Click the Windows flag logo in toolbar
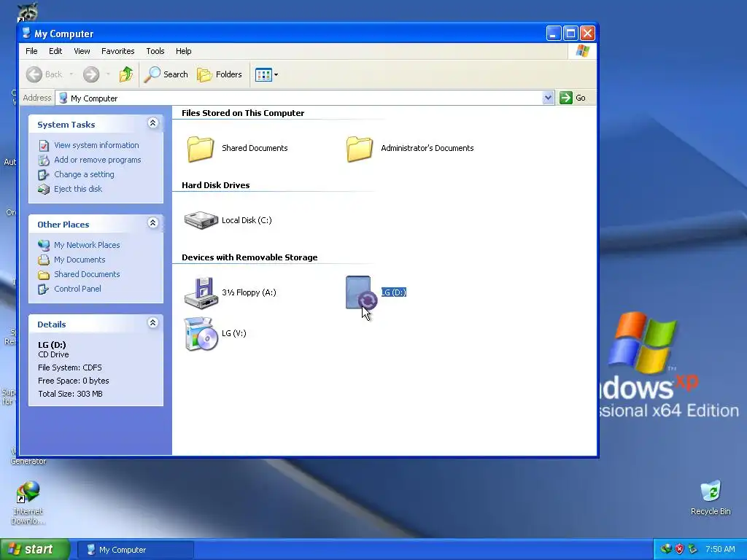Screen dimensions: 747x560 coord(583,51)
